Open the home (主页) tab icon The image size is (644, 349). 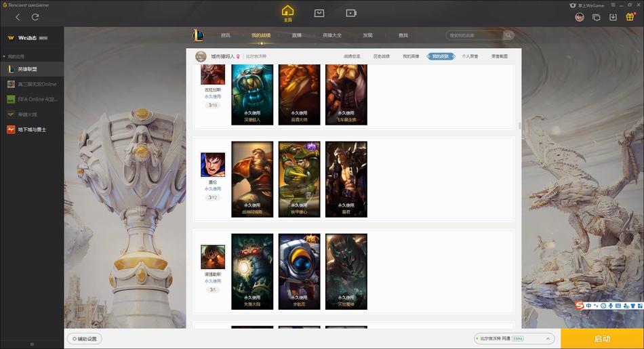(287, 13)
